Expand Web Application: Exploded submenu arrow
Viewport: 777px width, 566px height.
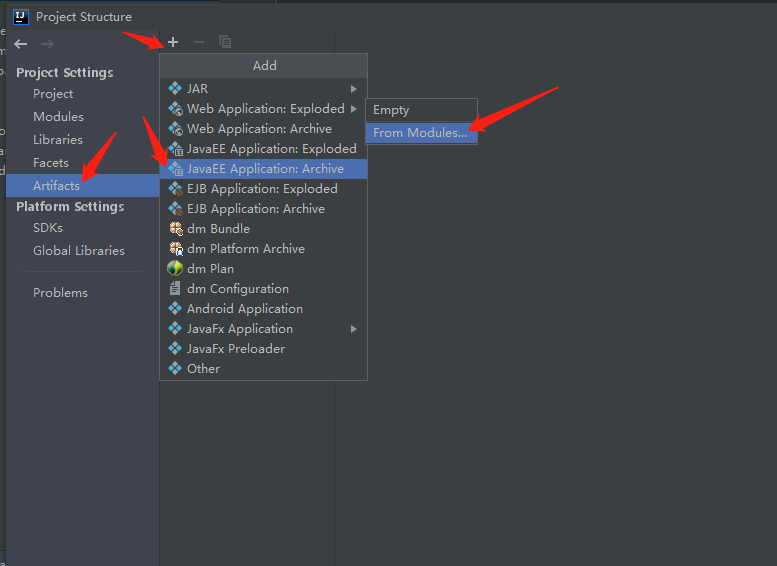[x=353, y=109]
